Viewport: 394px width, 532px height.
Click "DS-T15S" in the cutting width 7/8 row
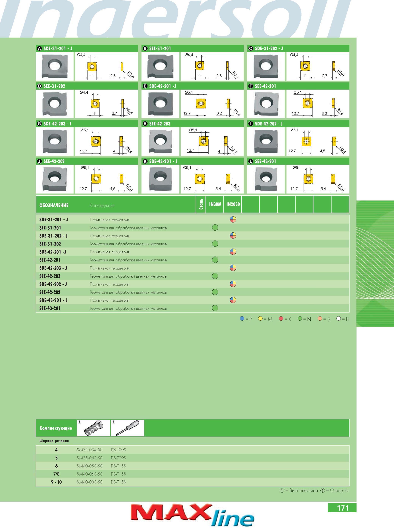click(118, 474)
